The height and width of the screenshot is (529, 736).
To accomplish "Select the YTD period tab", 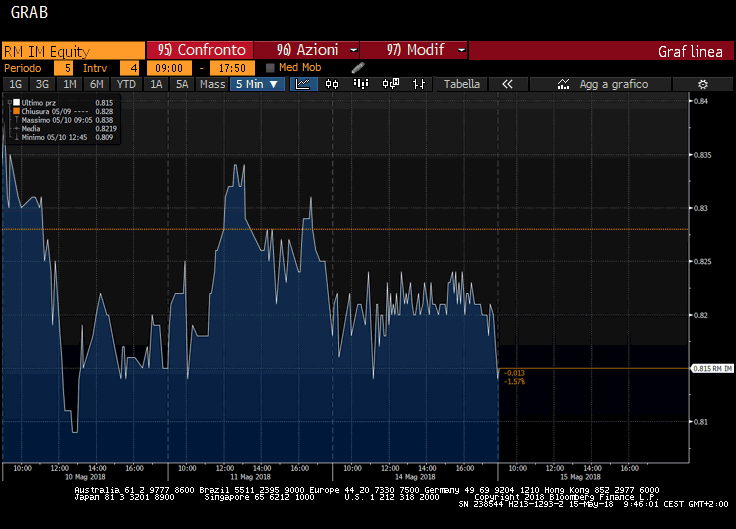I will pos(126,84).
